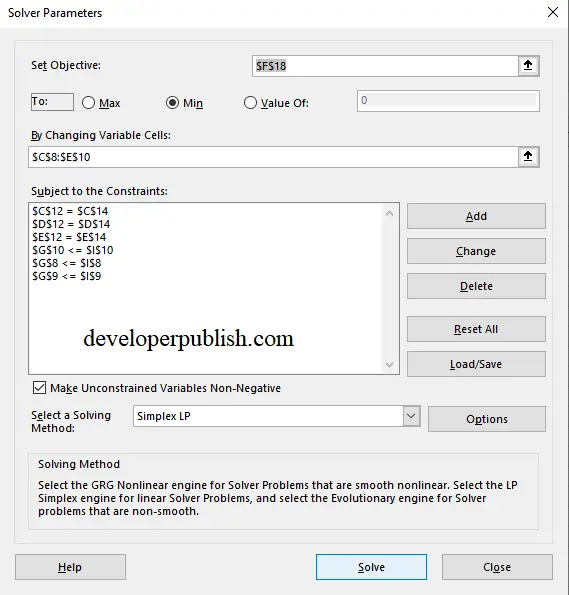This screenshot has height=595, width=569.
Task: Select the $C$12 = $C$14 constraint
Action: tap(70, 211)
